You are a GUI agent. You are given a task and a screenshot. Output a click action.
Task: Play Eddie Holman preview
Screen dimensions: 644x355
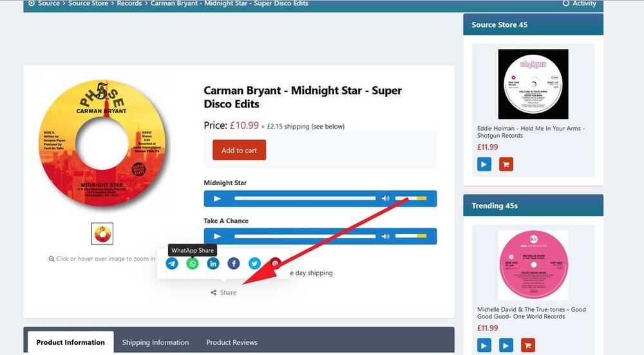[484, 165]
